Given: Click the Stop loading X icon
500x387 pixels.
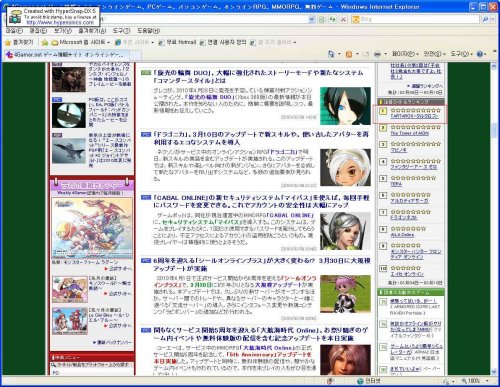Looking at the screenshot, I should [x=343, y=20].
